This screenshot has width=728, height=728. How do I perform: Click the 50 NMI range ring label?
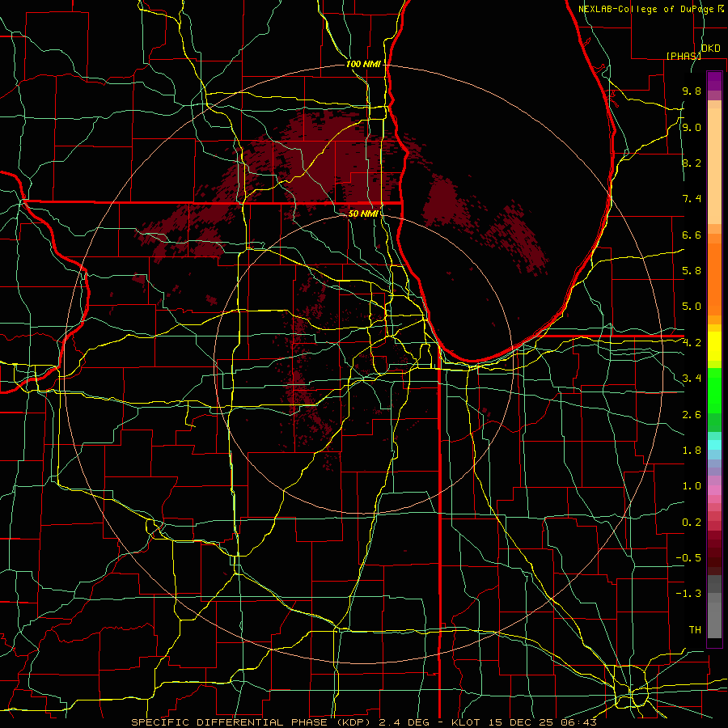point(362,214)
